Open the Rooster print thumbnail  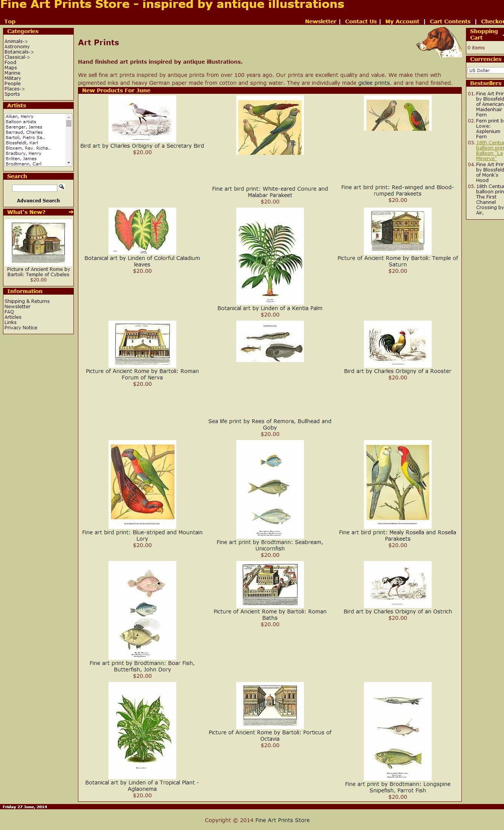(397, 344)
